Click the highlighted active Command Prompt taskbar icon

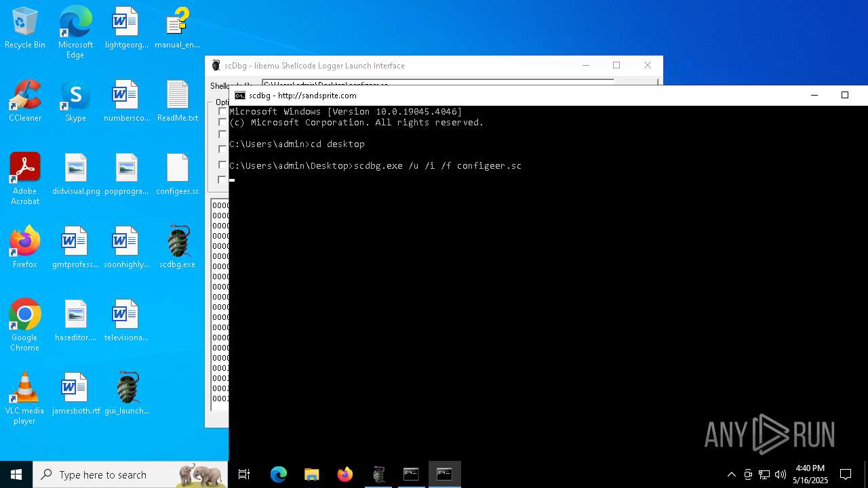444,474
